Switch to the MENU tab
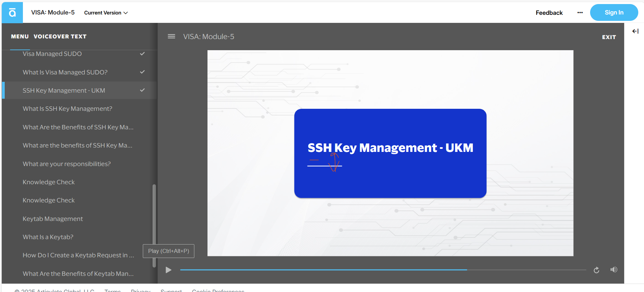 (20, 36)
